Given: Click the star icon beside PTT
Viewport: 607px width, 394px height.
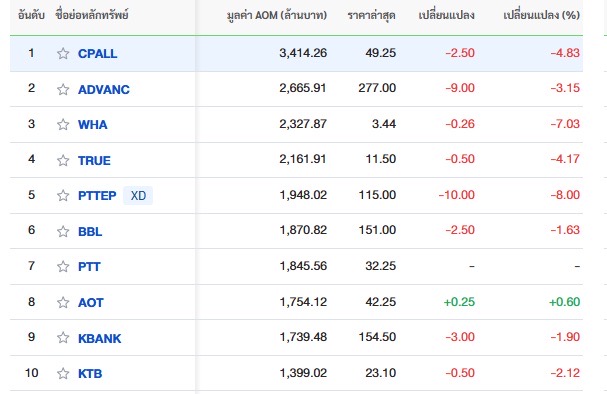Looking at the screenshot, I should (x=63, y=266).
